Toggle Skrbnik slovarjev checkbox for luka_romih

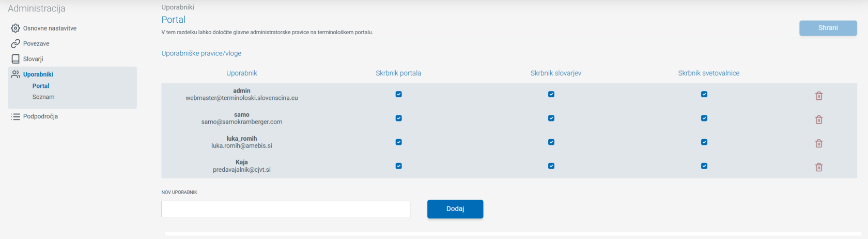point(551,142)
